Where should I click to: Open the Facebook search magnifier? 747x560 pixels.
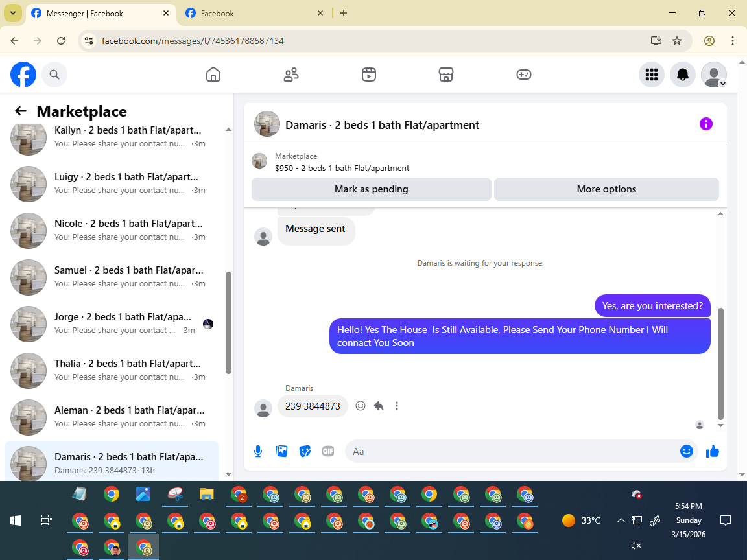[54, 75]
